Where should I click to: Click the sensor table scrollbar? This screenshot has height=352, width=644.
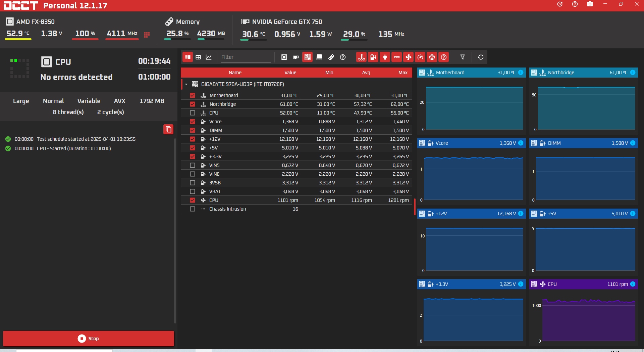415,207
